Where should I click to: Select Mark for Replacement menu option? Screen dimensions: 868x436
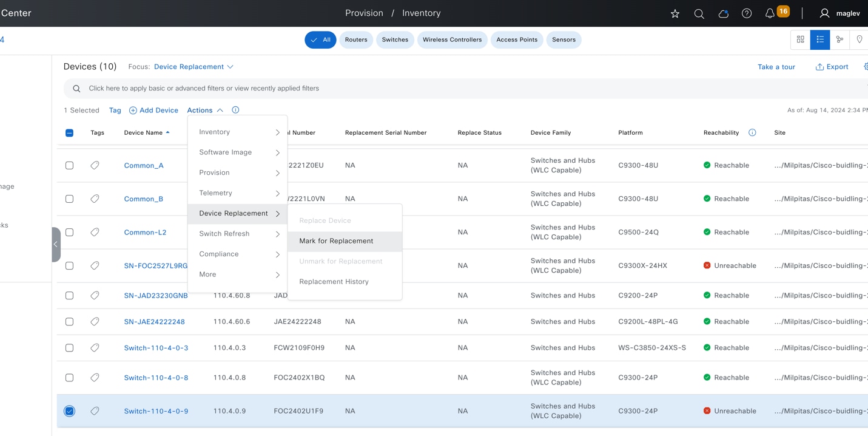pos(336,241)
